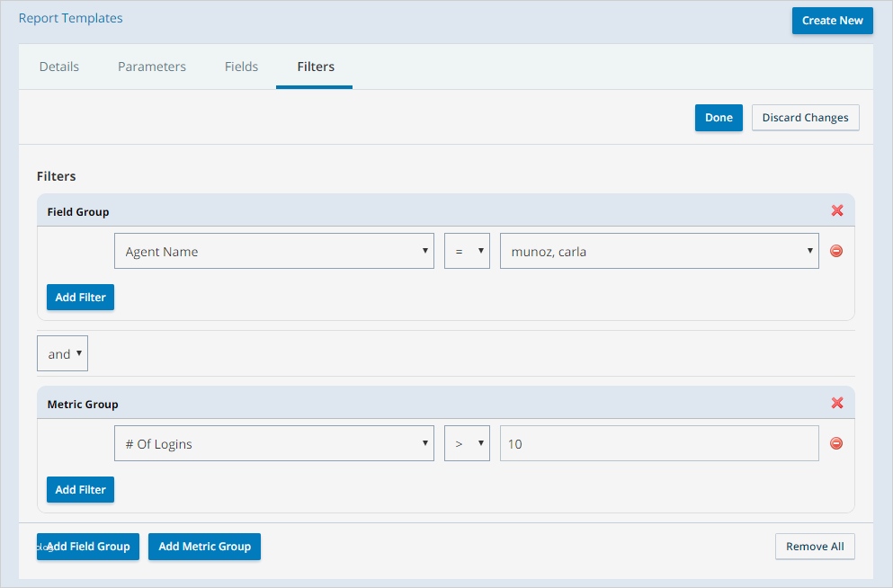Switch to the Details tab
The image size is (893, 588).
click(59, 67)
